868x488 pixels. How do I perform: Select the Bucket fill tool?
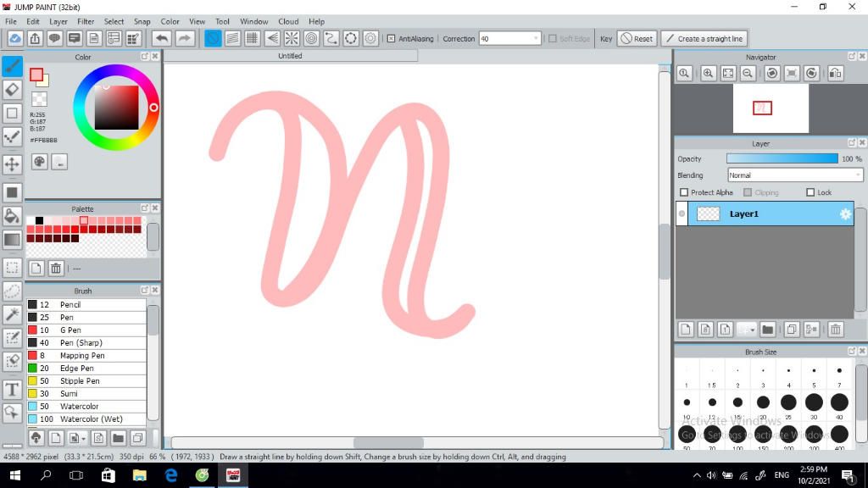[12, 216]
